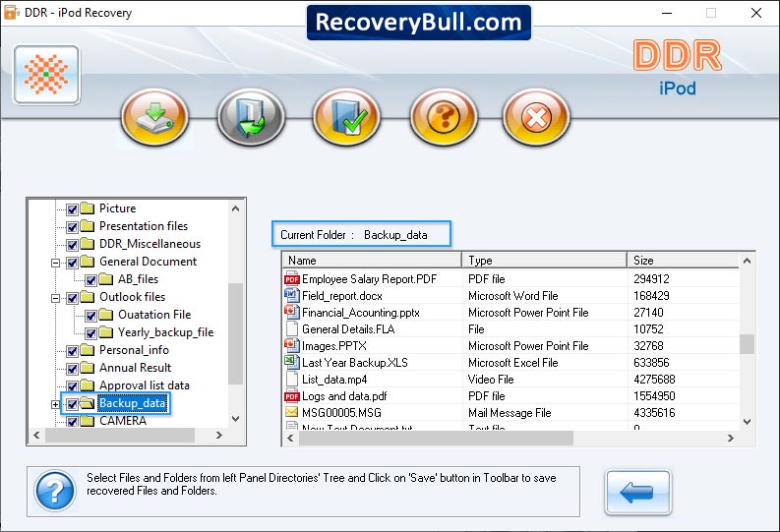Select the Yearly_backup_file folder label

pyautogui.click(x=165, y=332)
